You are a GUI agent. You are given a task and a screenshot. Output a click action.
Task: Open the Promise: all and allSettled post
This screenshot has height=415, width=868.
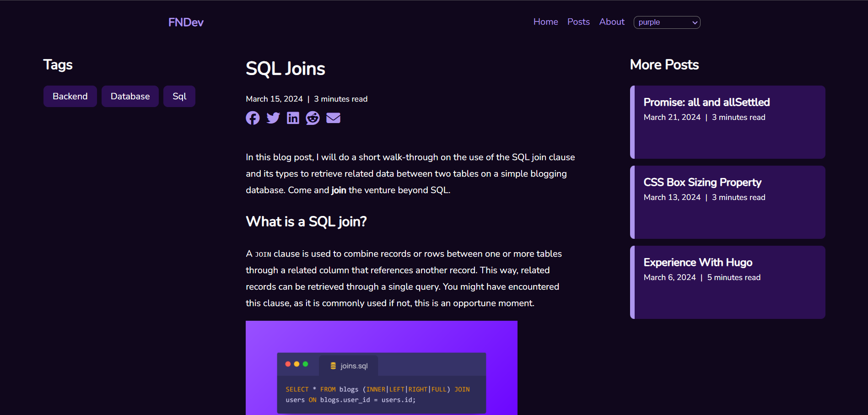click(x=728, y=121)
